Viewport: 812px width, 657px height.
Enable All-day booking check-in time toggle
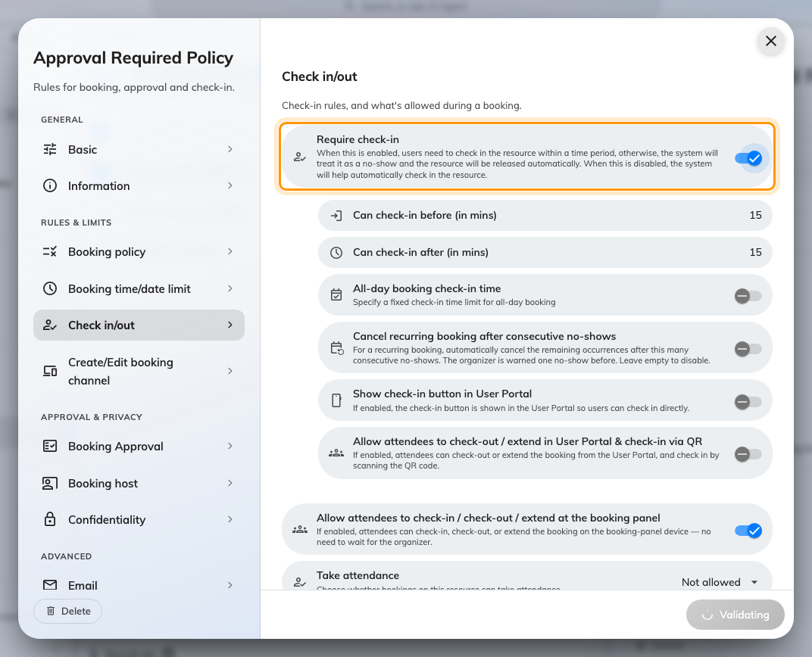coord(748,296)
